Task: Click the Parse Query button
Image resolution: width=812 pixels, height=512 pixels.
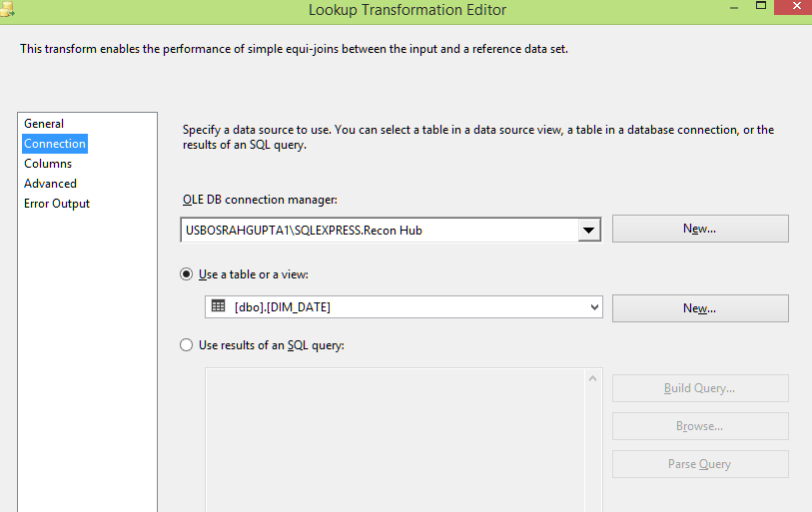Action: click(700, 464)
